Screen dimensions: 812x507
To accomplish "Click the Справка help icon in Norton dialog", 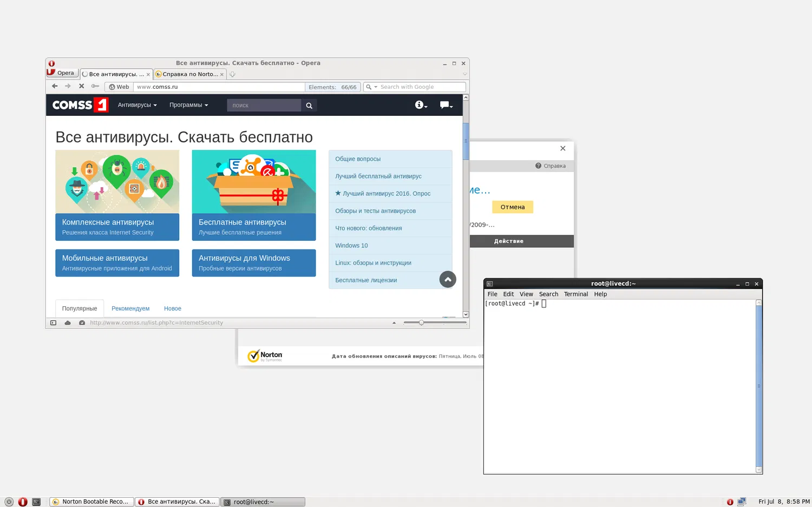I will coord(551,166).
